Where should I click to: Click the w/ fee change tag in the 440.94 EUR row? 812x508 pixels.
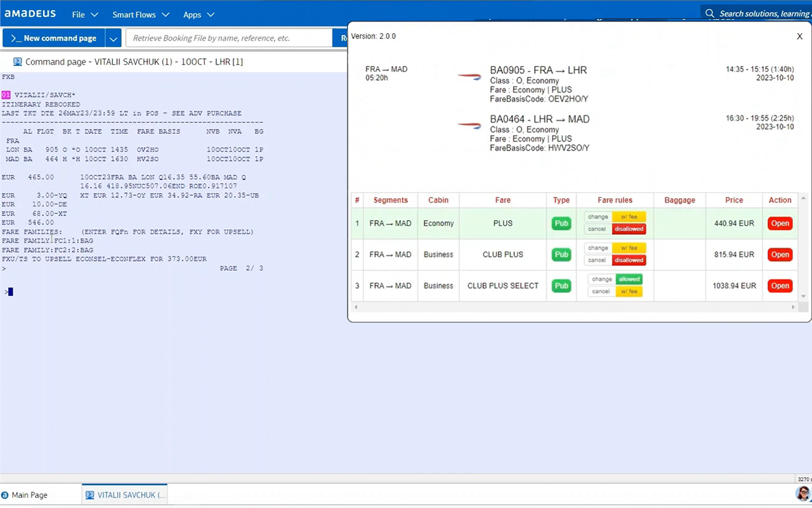(x=629, y=217)
